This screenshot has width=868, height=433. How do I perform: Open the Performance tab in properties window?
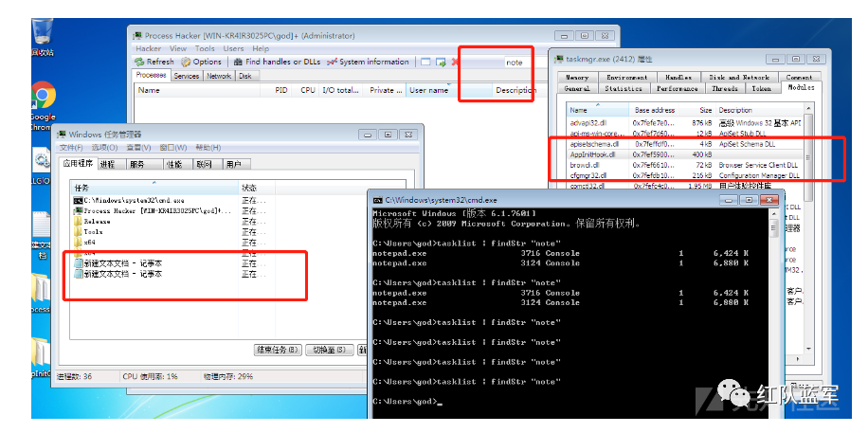click(677, 89)
